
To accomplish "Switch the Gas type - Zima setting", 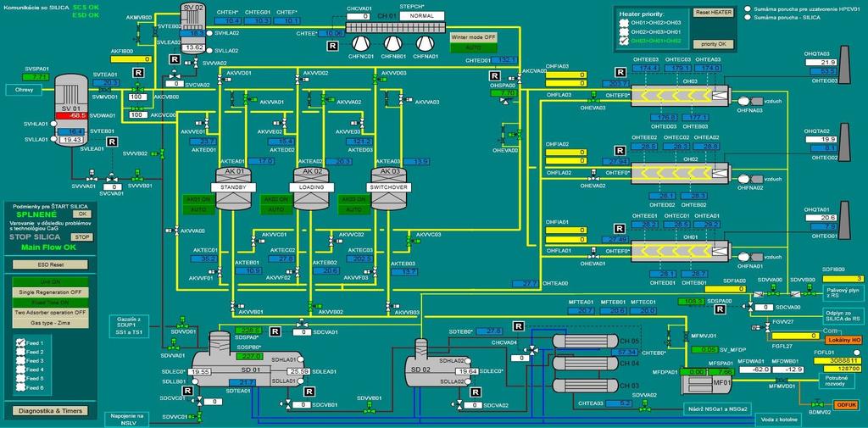I will pyautogui.click(x=50, y=323).
